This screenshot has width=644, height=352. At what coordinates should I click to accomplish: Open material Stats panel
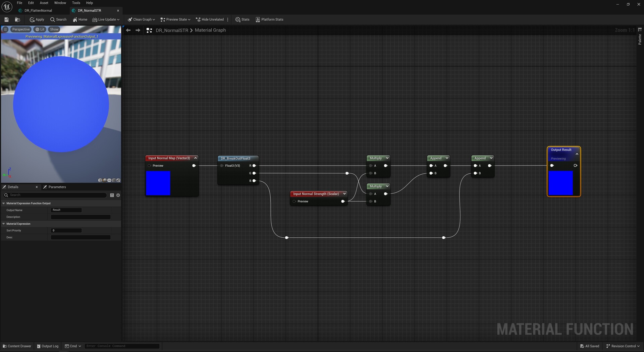tap(243, 19)
